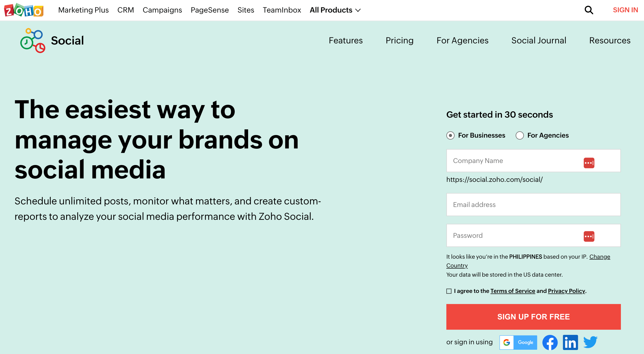Click the Zoho logo in the top bar
644x354 pixels.
pyautogui.click(x=24, y=10)
